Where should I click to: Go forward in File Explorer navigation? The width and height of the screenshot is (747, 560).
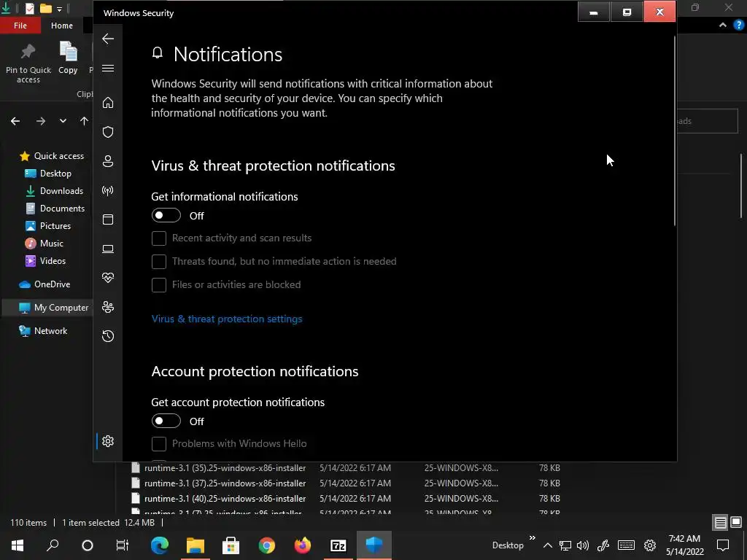tap(41, 121)
